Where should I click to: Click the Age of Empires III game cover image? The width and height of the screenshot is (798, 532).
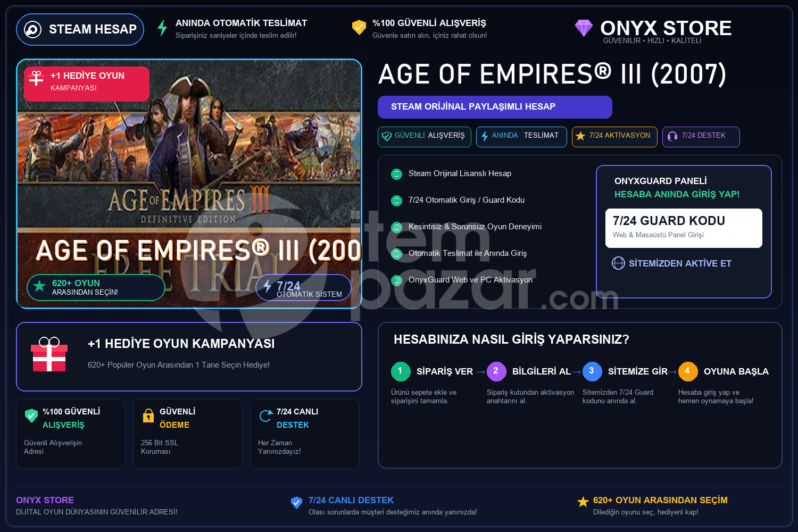coord(189,184)
